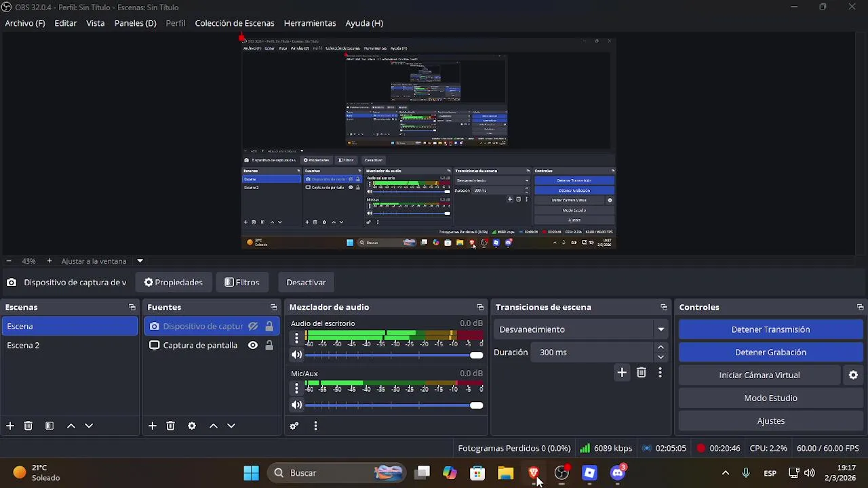Open source Filtros button
868x488 pixels.
pos(242,283)
